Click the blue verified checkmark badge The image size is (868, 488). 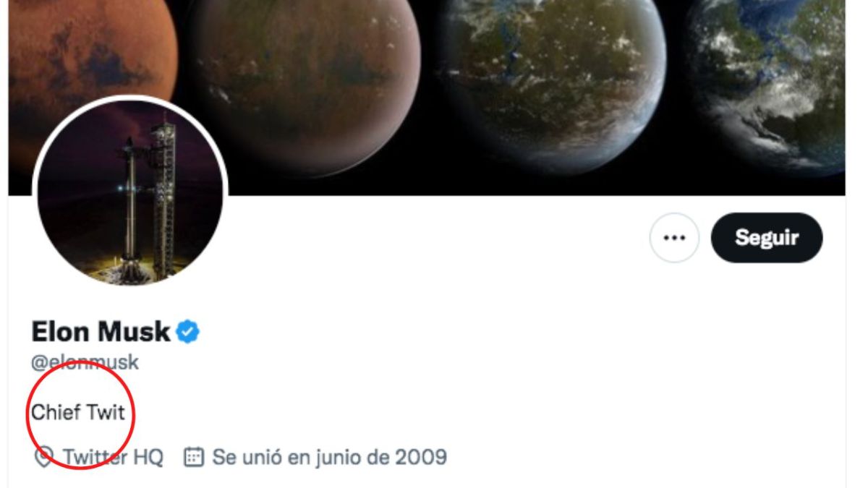click(188, 332)
